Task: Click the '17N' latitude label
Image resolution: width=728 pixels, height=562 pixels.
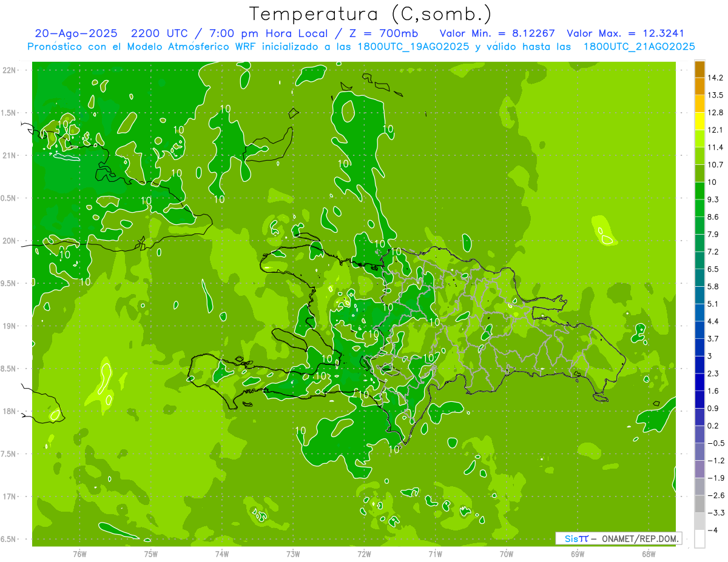Action: click(10, 497)
